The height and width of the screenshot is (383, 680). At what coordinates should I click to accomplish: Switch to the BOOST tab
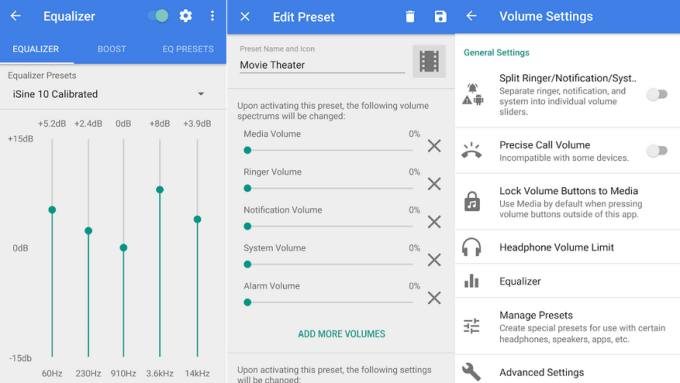pos(111,49)
